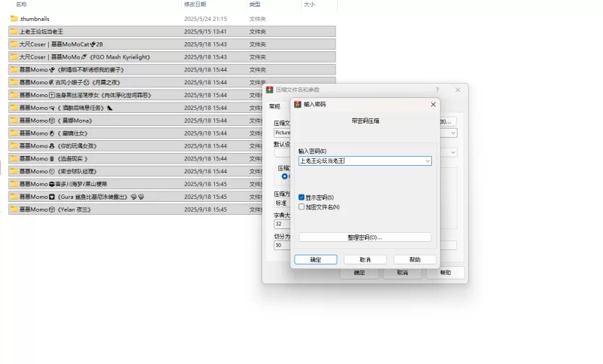Sort by the 修改日期 column header
603x364 pixels.
(195, 5)
